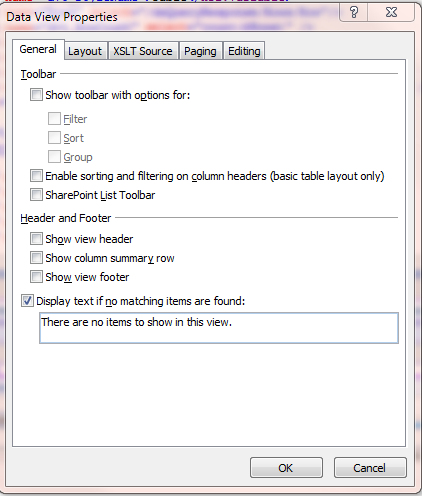Select the Editing tab
The height and width of the screenshot is (497, 423).
(x=244, y=51)
